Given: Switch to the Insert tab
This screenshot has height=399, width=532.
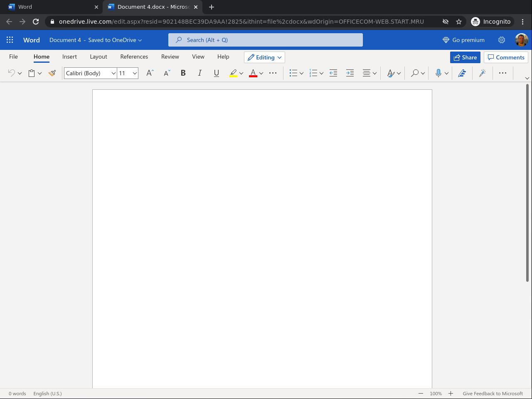Looking at the screenshot, I should (x=69, y=57).
